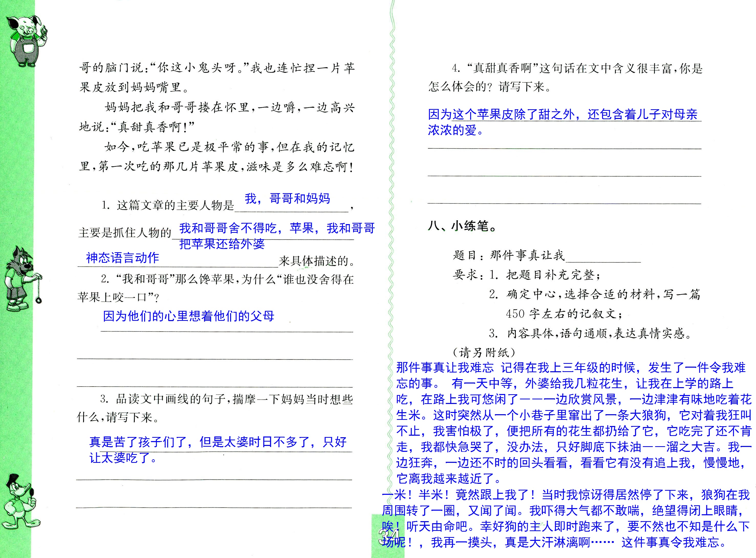
Task: Click the line "苹果上咬一口"?"
Action: click(118, 297)
